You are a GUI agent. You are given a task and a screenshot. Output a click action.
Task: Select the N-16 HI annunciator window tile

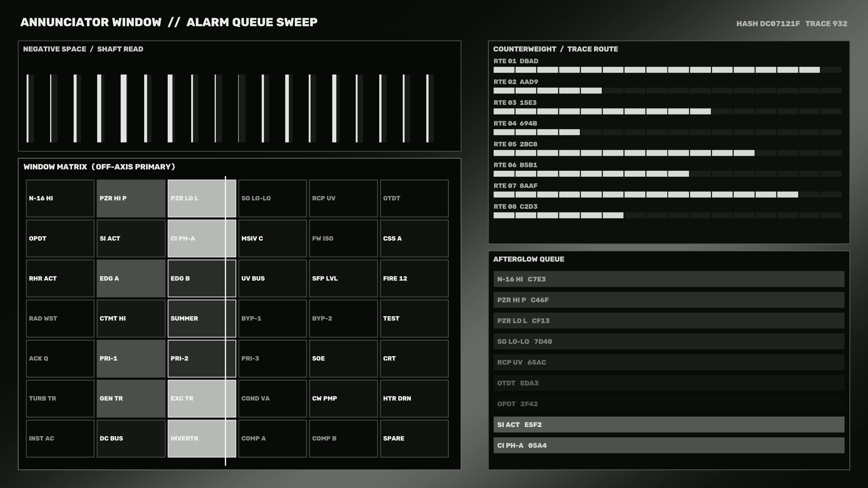(x=60, y=198)
